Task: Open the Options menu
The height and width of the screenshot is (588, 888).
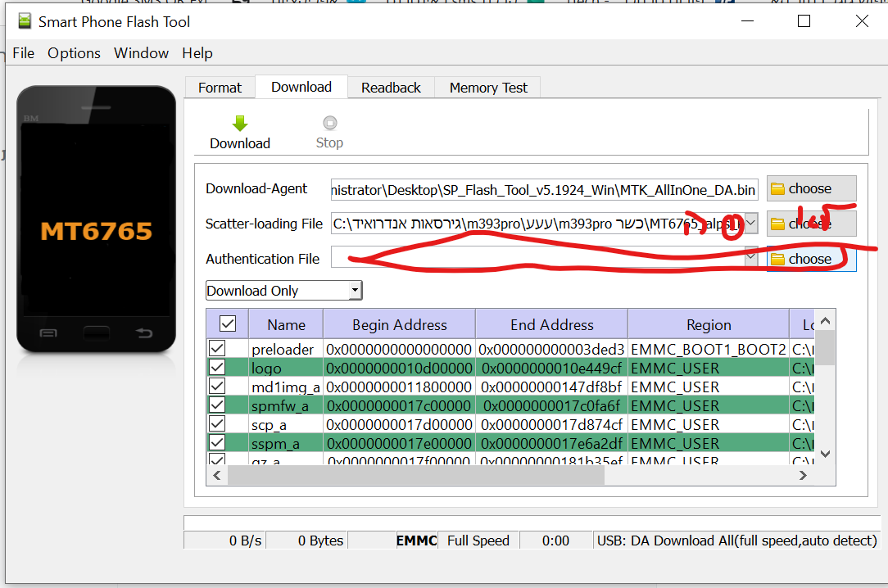Action: point(74,53)
